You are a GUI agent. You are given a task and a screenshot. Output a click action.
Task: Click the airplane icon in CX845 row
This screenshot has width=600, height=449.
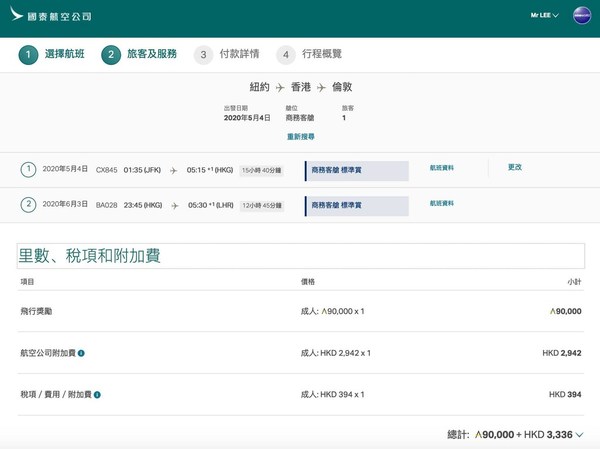(x=174, y=171)
